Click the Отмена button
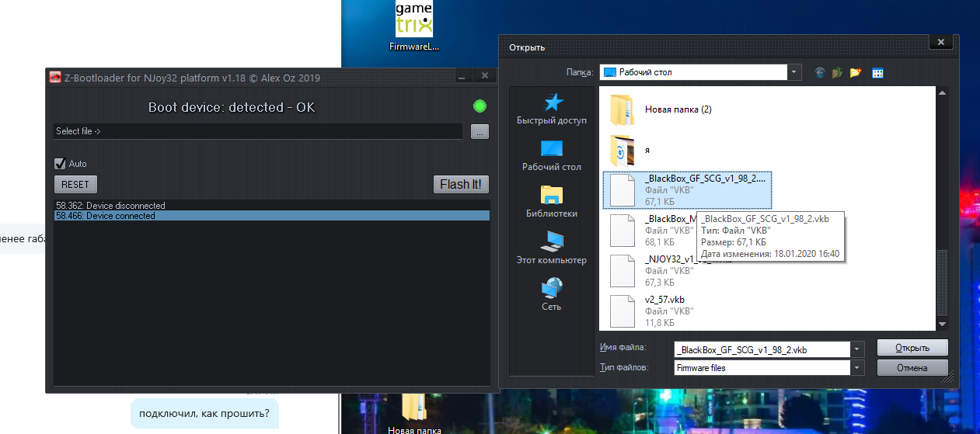The image size is (980, 434). [x=912, y=368]
